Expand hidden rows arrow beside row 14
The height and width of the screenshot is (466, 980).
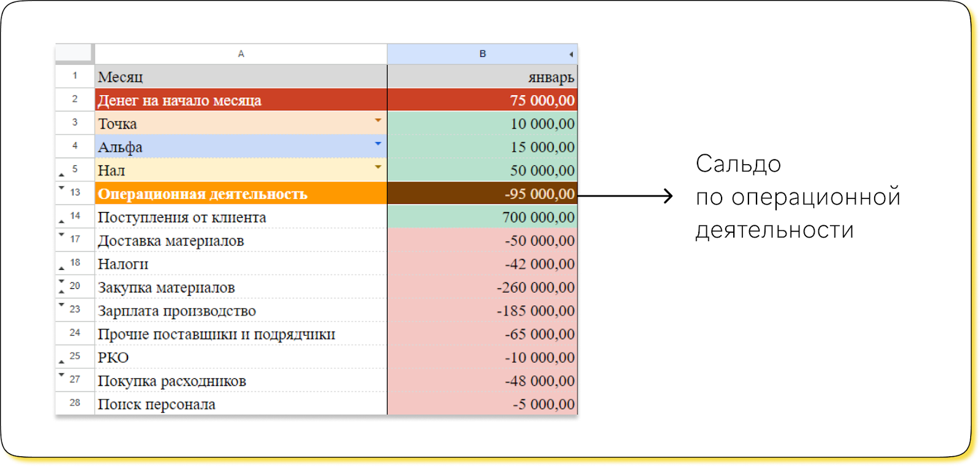click(x=61, y=221)
